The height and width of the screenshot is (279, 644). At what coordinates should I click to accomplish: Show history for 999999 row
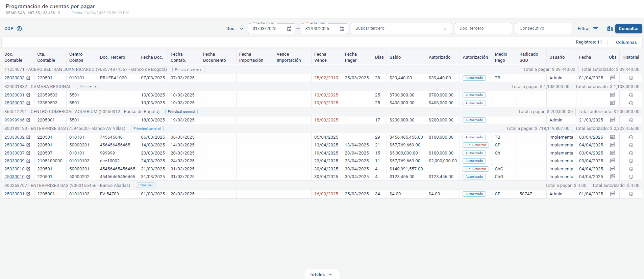coord(631,153)
